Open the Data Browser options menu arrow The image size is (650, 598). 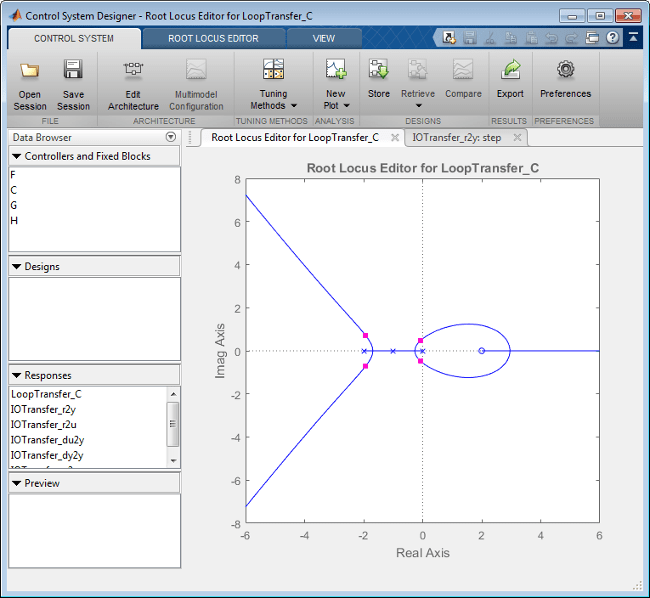tap(171, 137)
